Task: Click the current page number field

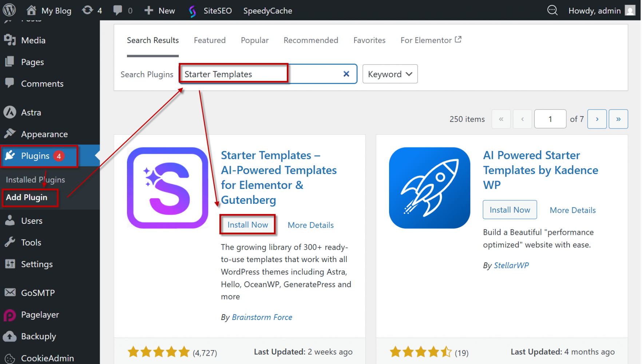Action: [x=550, y=119]
